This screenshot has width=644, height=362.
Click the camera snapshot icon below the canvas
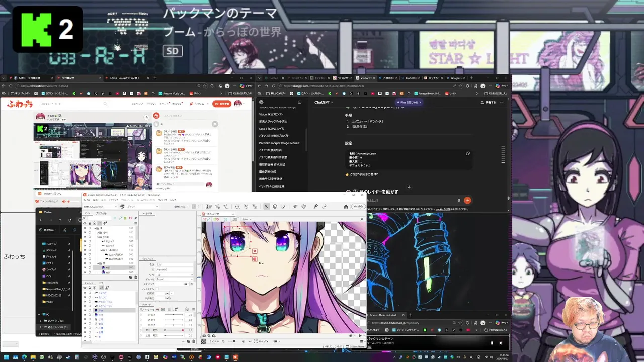pos(204,336)
